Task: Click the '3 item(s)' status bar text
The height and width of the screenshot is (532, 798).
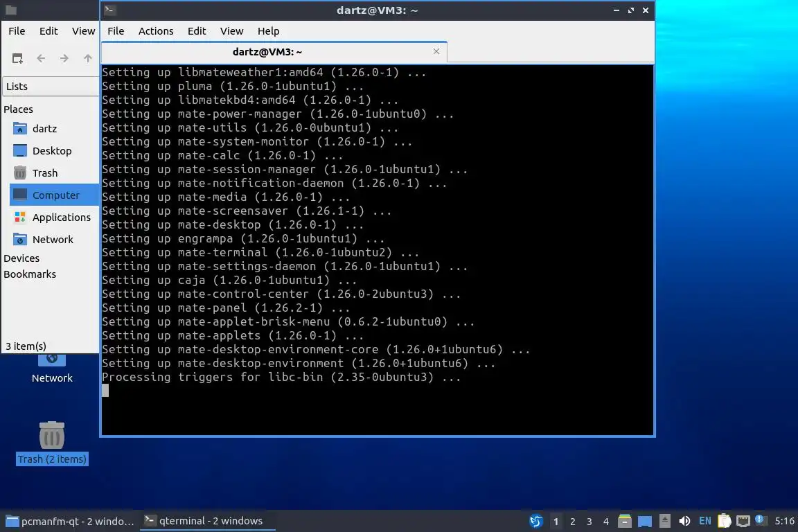Action: click(x=26, y=346)
